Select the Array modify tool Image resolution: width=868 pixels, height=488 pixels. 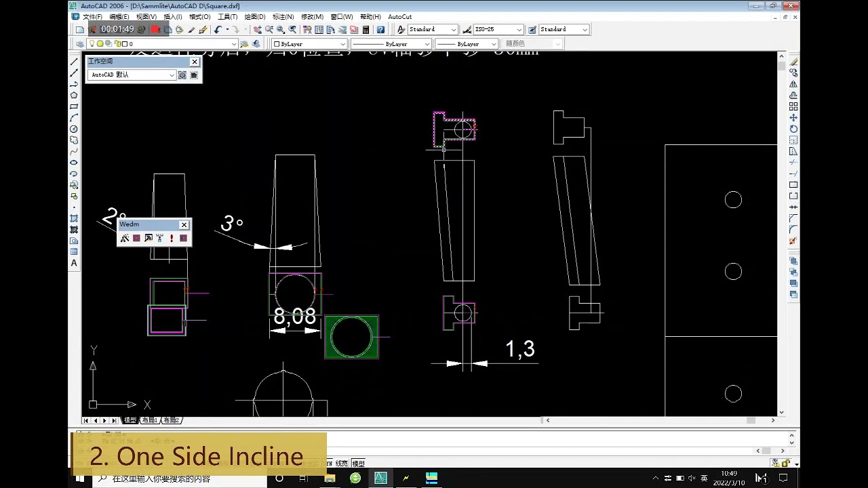pyautogui.click(x=793, y=106)
